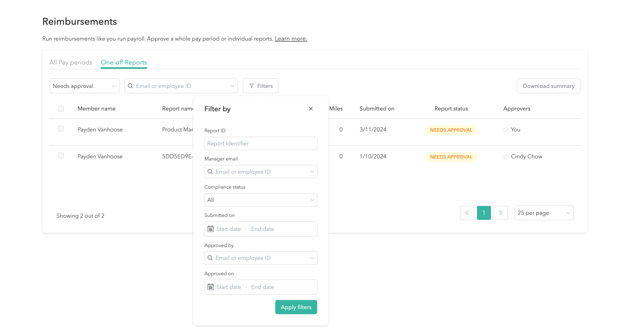This screenshot has height=329, width=644.
Task: Open the Needs approval status dropdown
Action: pyautogui.click(x=85, y=86)
